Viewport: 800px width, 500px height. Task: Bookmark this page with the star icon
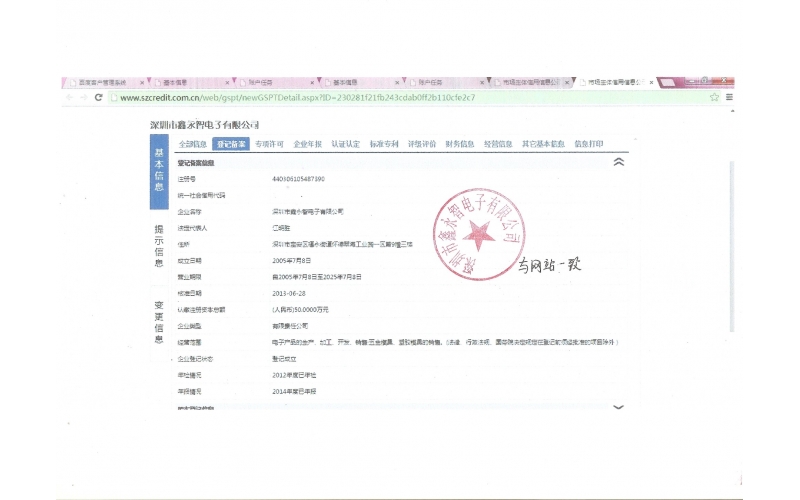coord(714,97)
